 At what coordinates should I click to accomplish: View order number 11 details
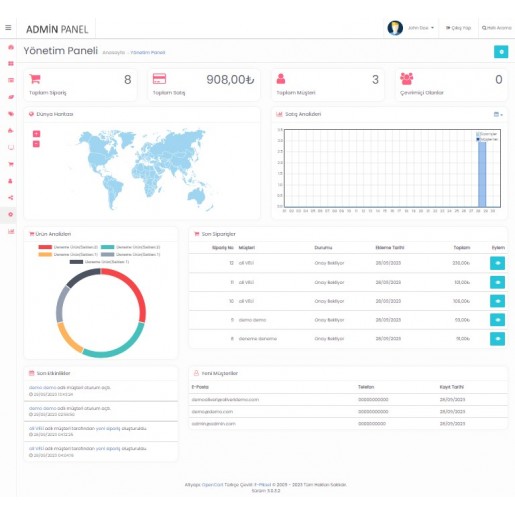(497, 282)
